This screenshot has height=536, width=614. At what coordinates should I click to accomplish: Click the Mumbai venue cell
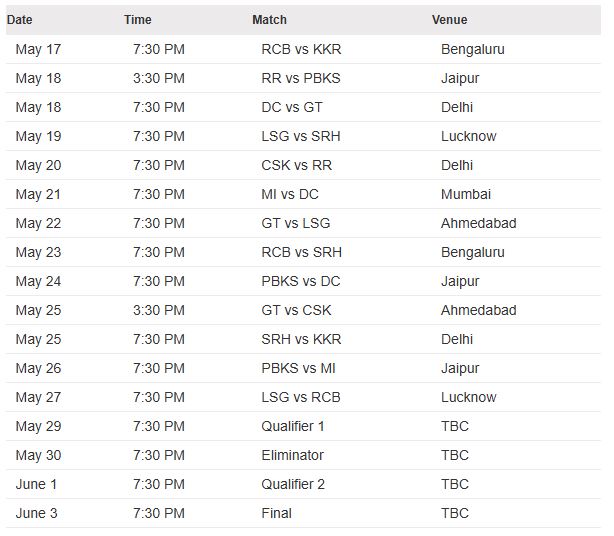[466, 194]
